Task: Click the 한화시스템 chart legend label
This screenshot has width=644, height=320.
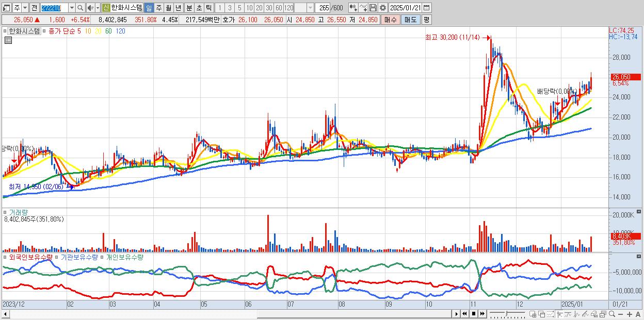Action: coord(25,31)
